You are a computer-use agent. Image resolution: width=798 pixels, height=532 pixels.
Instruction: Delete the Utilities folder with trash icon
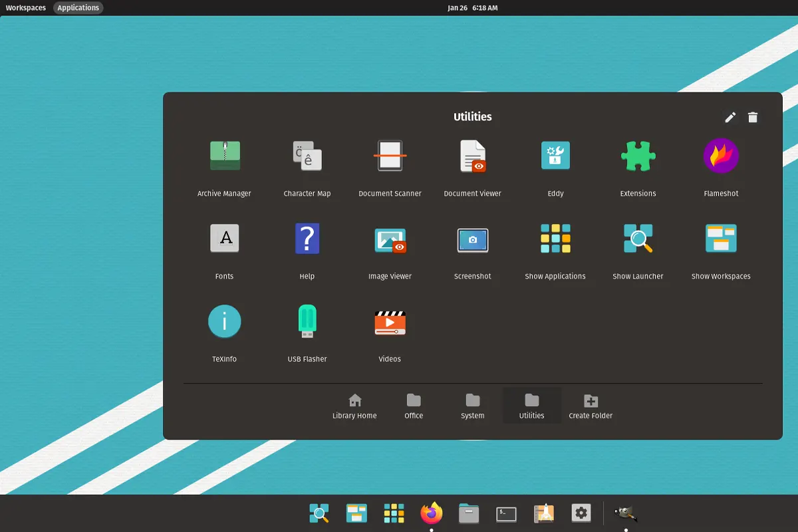click(x=753, y=118)
